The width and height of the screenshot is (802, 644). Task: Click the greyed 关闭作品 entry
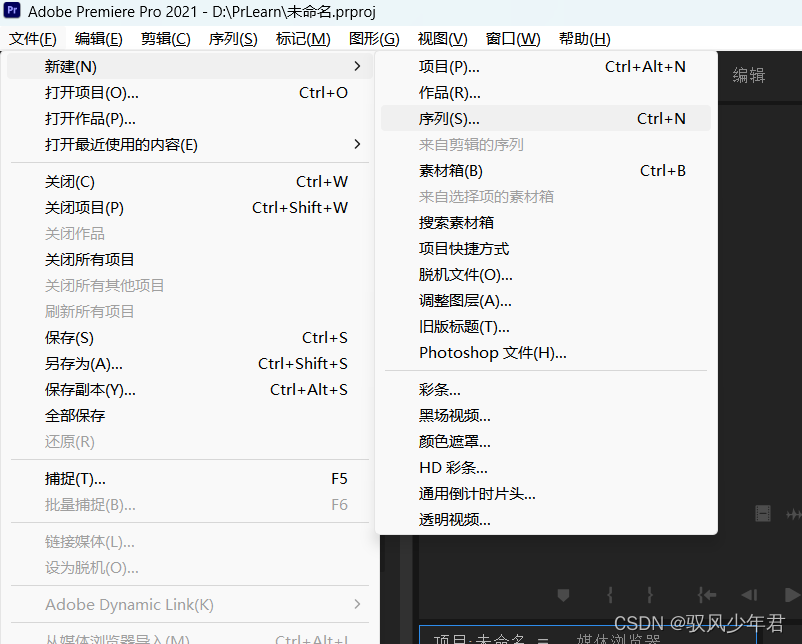tap(190, 234)
